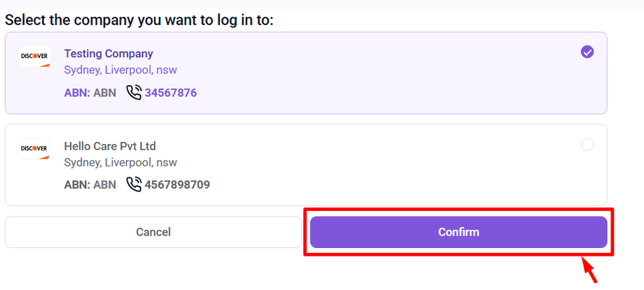The width and height of the screenshot is (644, 290).
Task: Toggle the checked radio for Testing Company
Action: click(587, 52)
